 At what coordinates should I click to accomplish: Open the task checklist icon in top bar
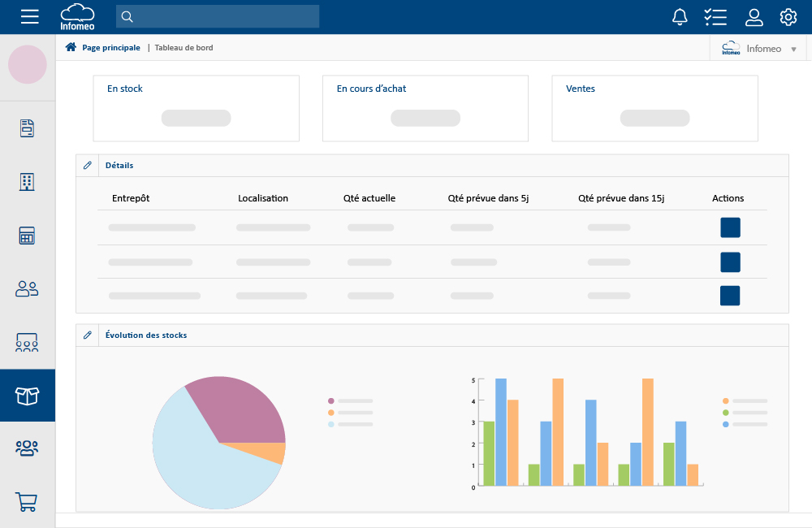[x=715, y=16]
